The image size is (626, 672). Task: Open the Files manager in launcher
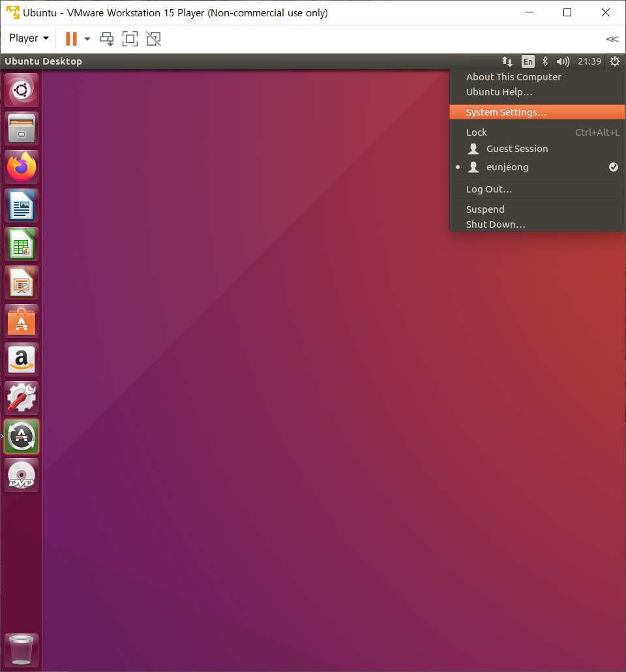(x=22, y=129)
